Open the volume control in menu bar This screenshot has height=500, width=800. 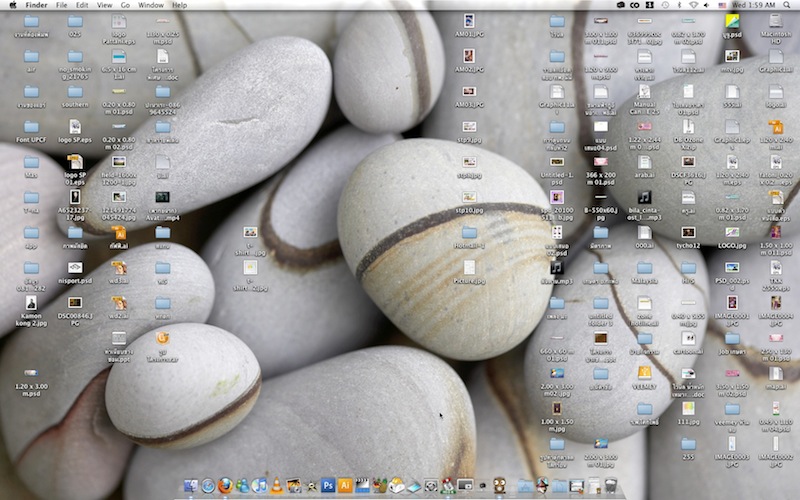pyautogui.click(x=706, y=5)
